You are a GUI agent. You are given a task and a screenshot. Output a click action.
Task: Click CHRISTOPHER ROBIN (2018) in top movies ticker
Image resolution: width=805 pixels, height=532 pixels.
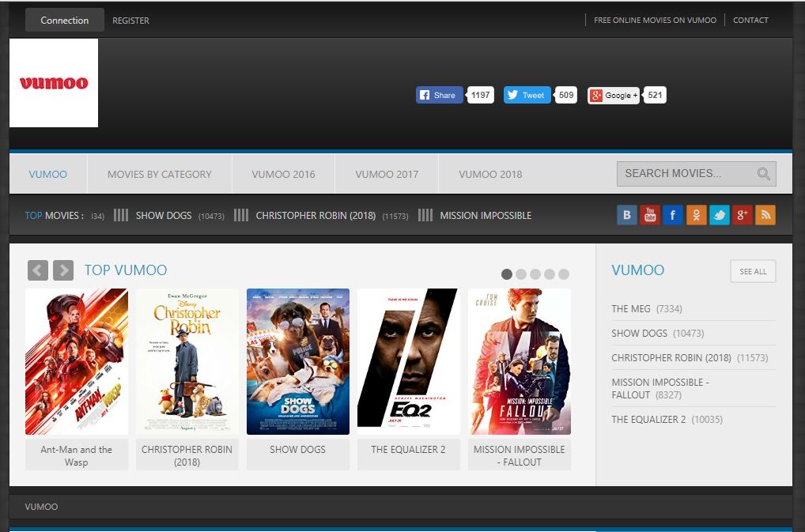[x=316, y=216]
